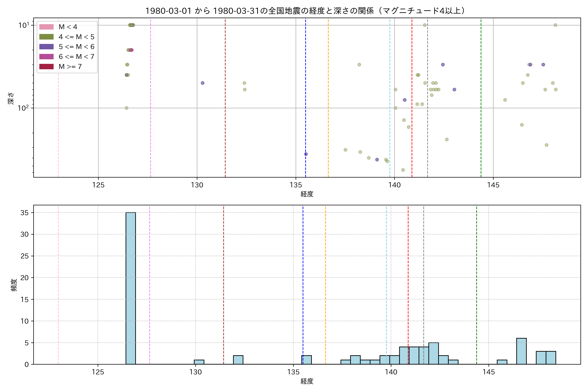Viewport: 588px width, 392px height.
Task: Click the purple point on blue dashed line
Action: coord(306,154)
